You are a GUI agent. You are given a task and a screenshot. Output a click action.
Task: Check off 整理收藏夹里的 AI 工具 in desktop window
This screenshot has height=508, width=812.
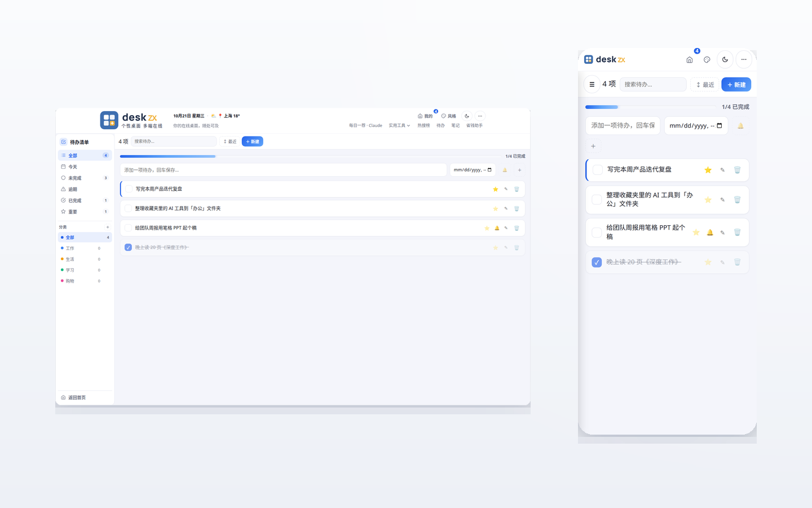[x=128, y=208]
